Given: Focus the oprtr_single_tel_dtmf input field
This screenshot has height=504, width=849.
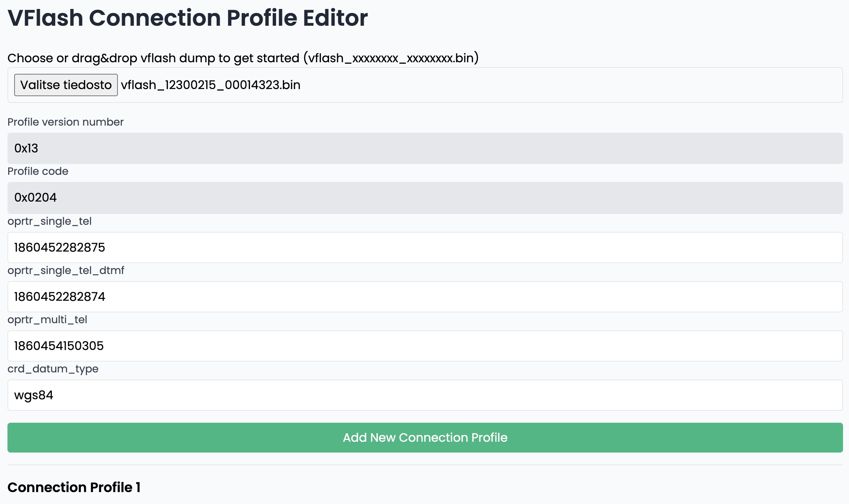Looking at the screenshot, I should coord(425,297).
